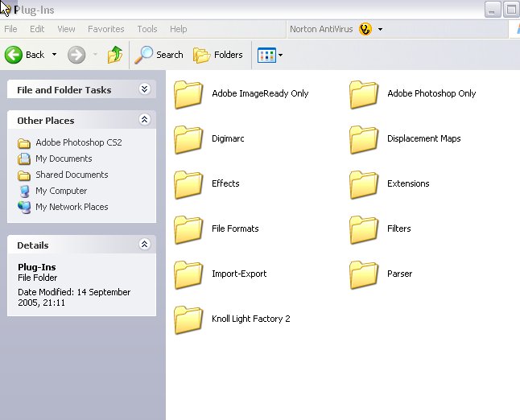
Task: Select the Adobe ImageReady Only folder icon
Action: (x=188, y=94)
